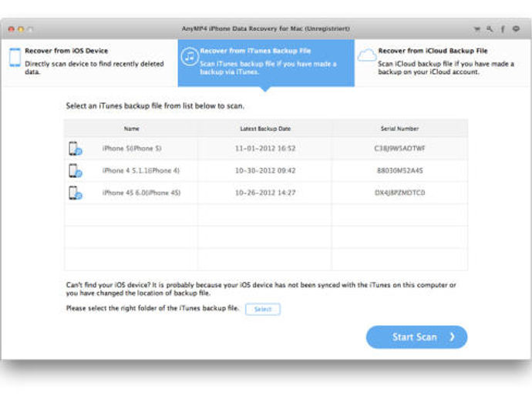Click the key register icon in title bar
This screenshot has width=532, height=399.
(x=490, y=29)
